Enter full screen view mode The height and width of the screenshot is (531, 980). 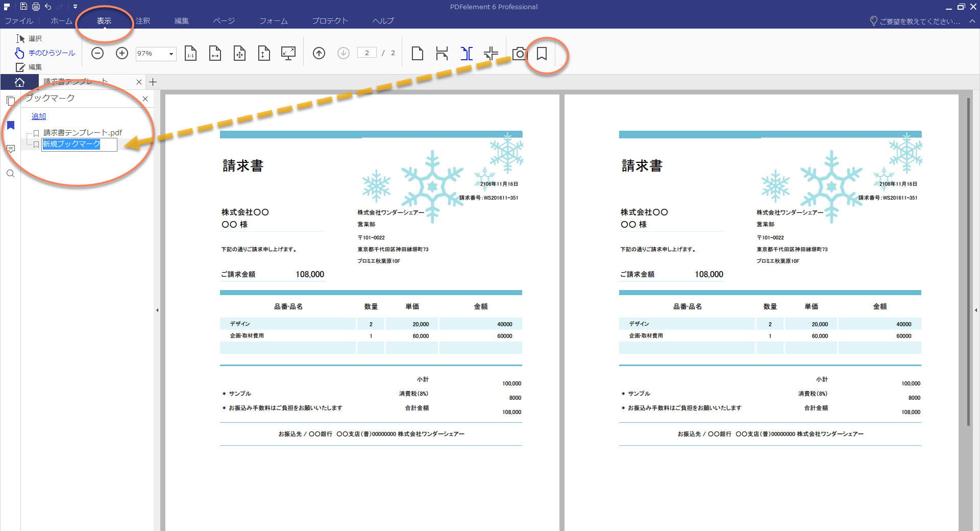(x=288, y=53)
